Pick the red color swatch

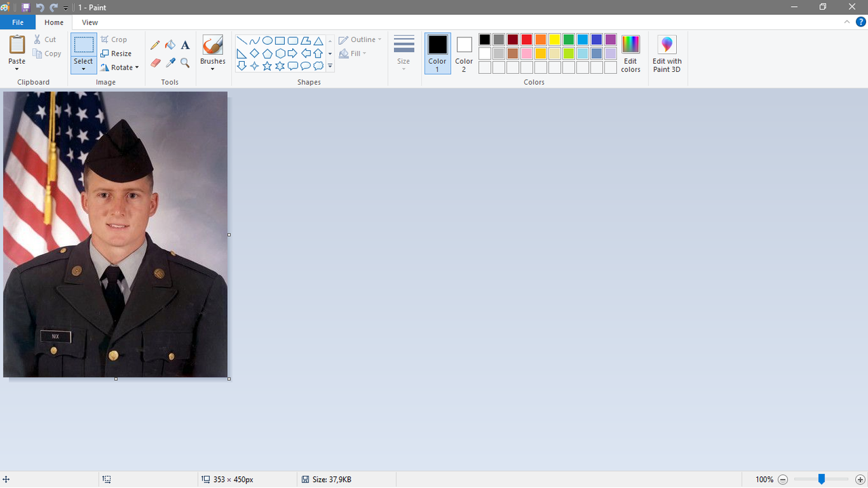click(526, 39)
